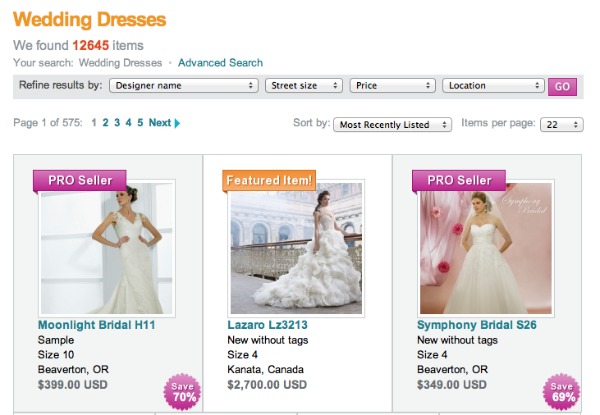The width and height of the screenshot is (600, 415).
Task: Go to results page 4
Action: click(129, 123)
